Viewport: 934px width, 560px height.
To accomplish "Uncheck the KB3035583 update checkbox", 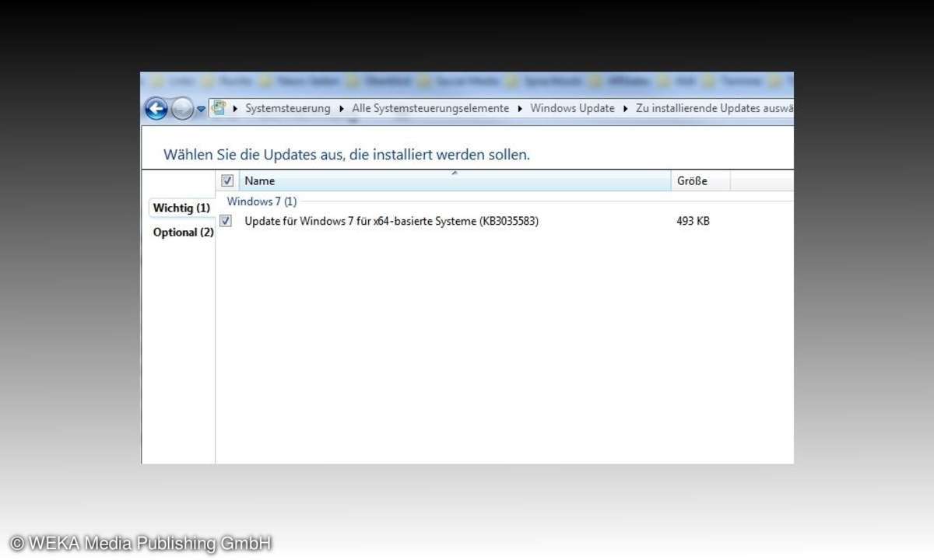I will click(x=226, y=221).
